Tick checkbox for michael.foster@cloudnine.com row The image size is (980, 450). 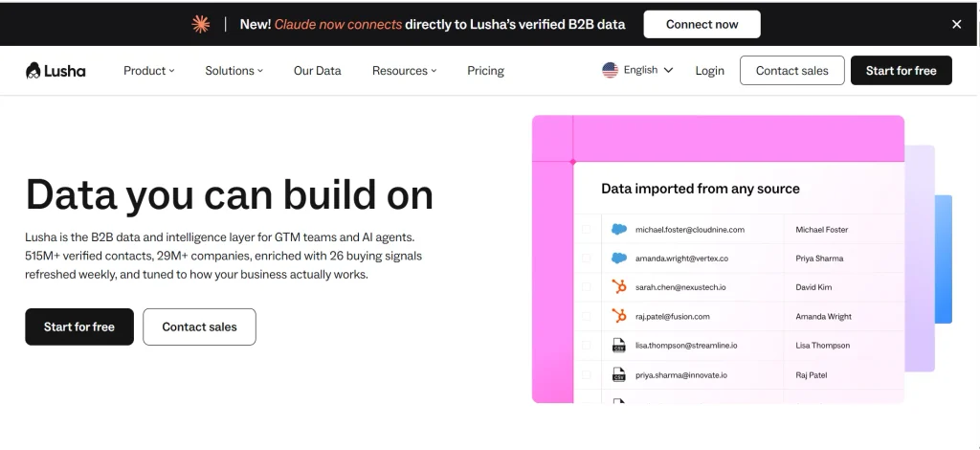coord(587,230)
